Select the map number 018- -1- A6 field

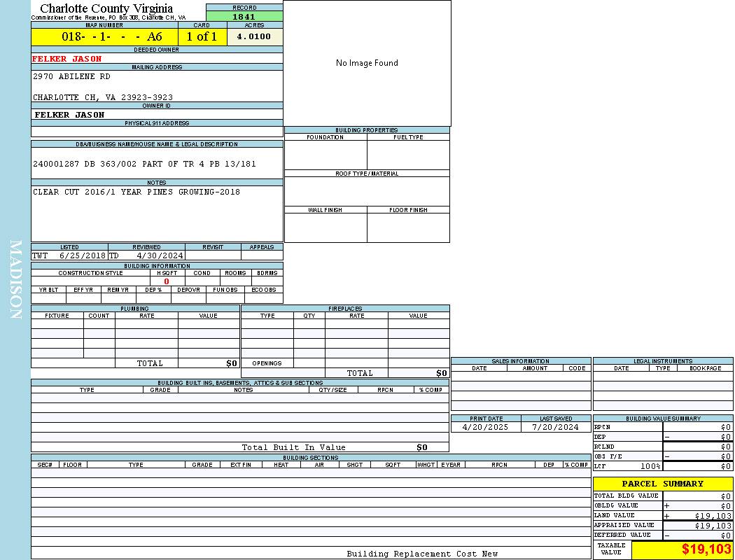pos(104,37)
